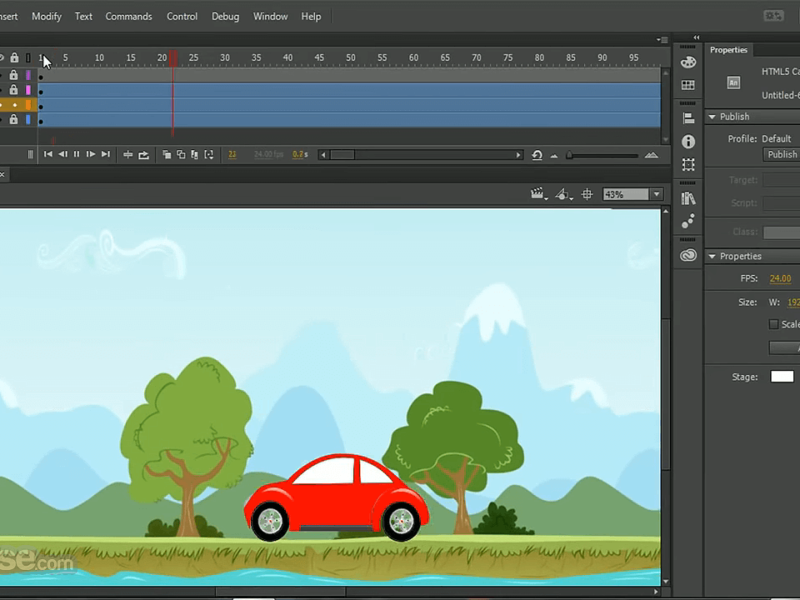This screenshot has height=600, width=800.
Task: Open the Modify menu
Action: pyautogui.click(x=46, y=16)
